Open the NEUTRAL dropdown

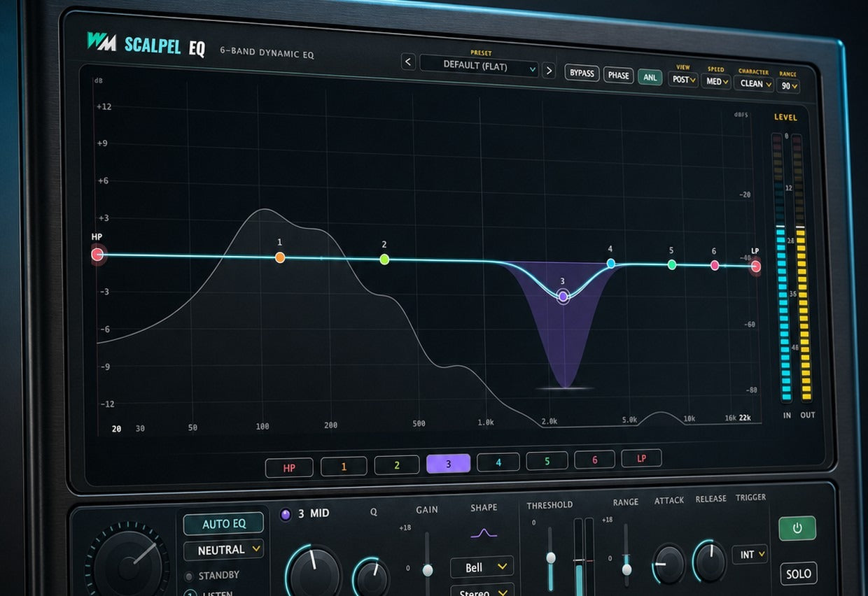click(224, 550)
